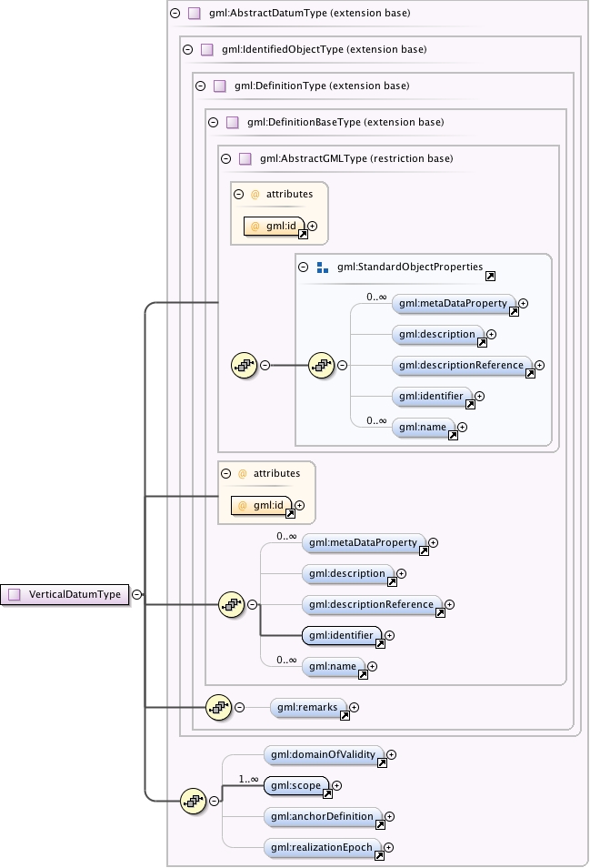Expand gml:description inside StandardObjectProperties

coord(492,334)
